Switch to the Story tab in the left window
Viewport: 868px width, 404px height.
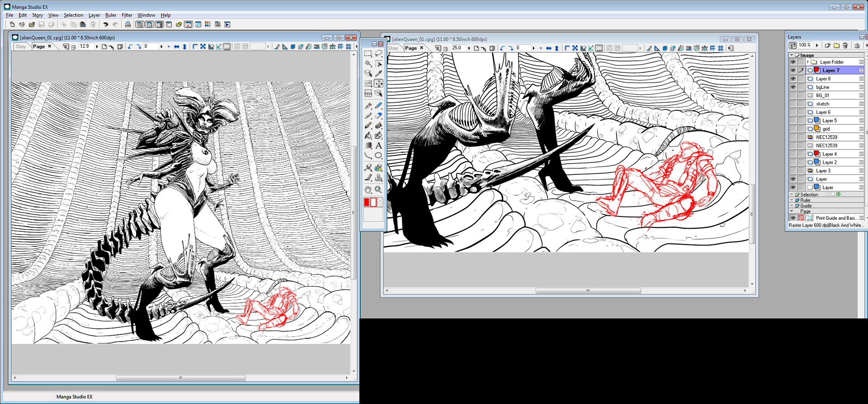click(21, 47)
